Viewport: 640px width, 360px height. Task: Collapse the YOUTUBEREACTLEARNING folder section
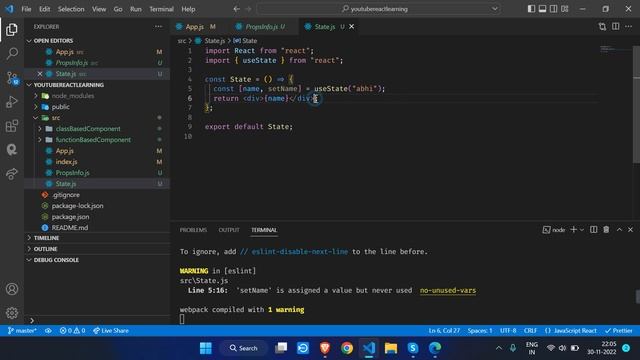(x=69, y=85)
